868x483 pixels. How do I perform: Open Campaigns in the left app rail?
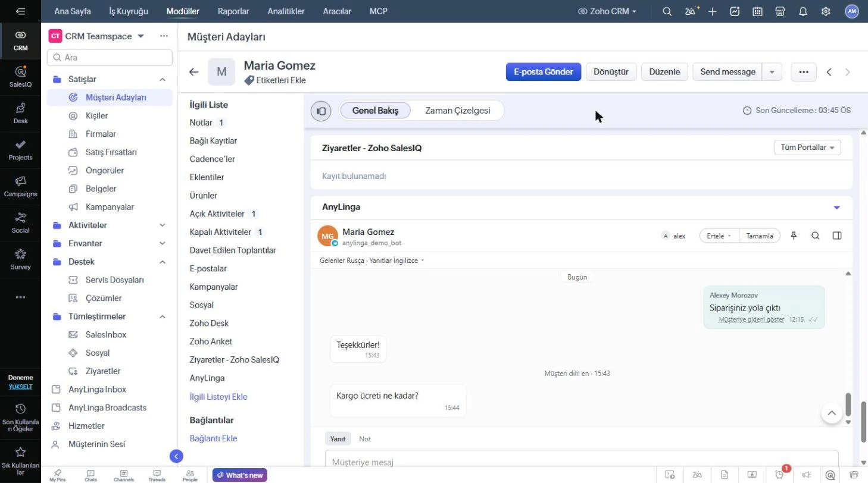(20, 186)
